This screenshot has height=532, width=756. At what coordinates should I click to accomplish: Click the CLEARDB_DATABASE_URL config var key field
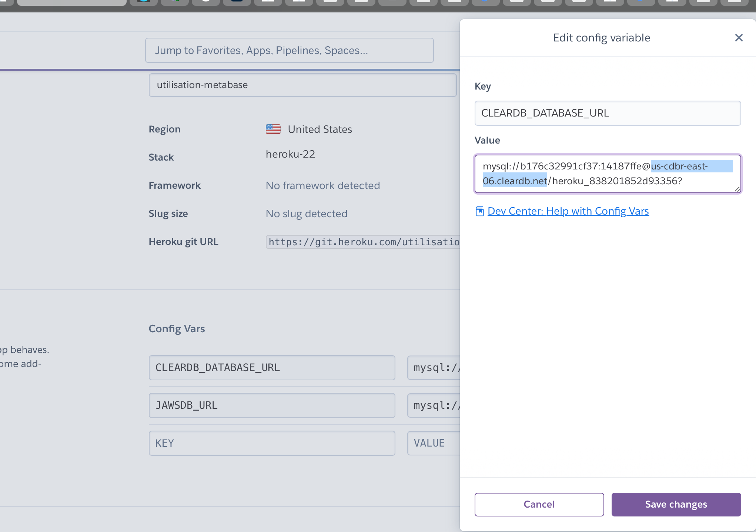pyautogui.click(x=272, y=368)
